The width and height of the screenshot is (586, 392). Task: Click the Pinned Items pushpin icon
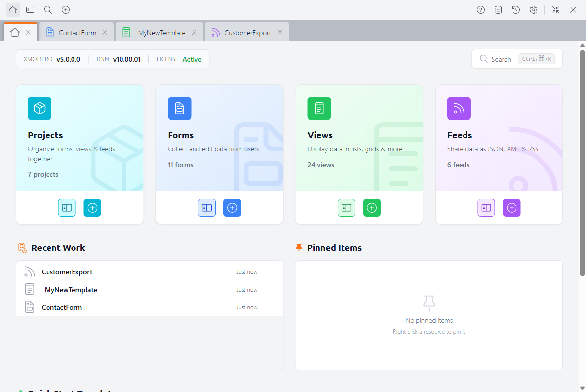tap(299, 247)
